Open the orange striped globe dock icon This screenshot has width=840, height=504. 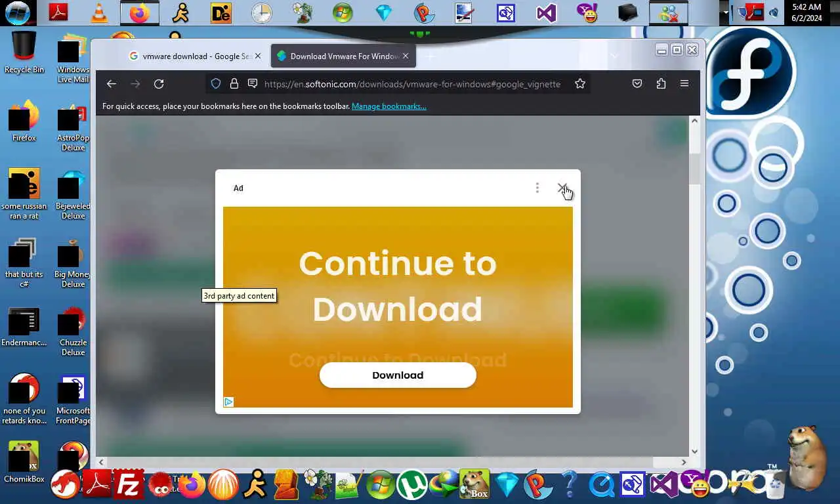(223, 485)
